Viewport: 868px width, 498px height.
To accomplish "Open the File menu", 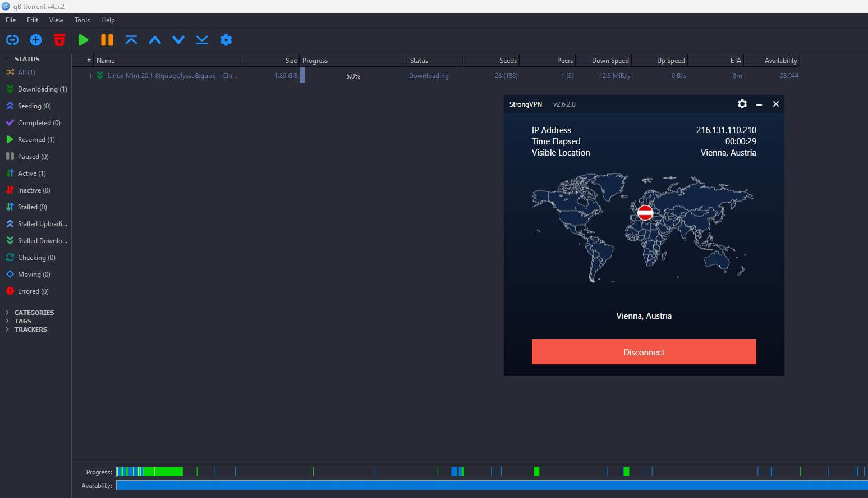I will pyautogui.click(x=11, y=20).
